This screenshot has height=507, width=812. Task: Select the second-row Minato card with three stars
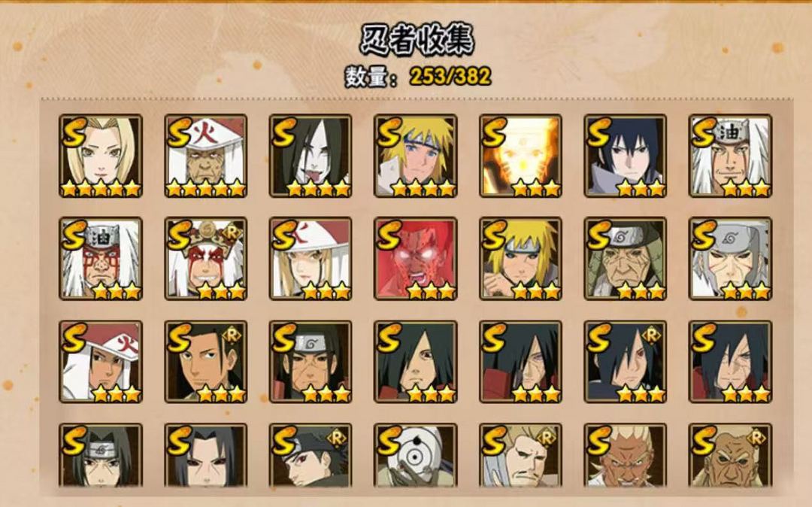tap(520, 259)
